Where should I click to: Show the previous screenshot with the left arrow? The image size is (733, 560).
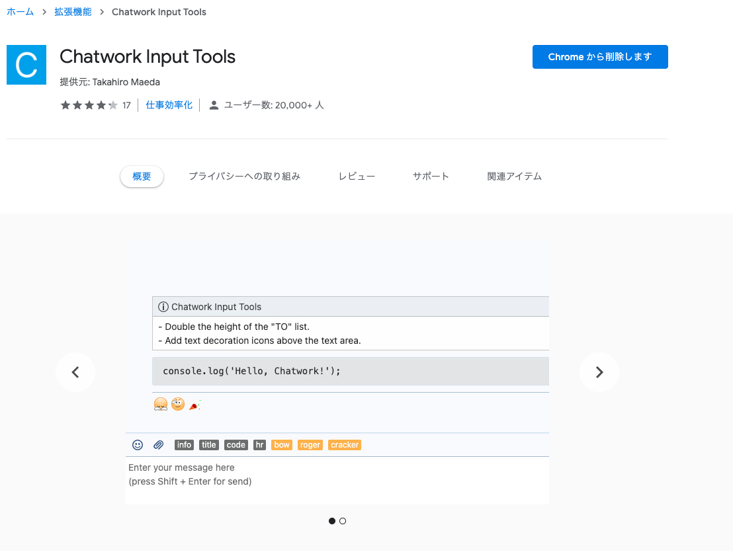[75, 372]
